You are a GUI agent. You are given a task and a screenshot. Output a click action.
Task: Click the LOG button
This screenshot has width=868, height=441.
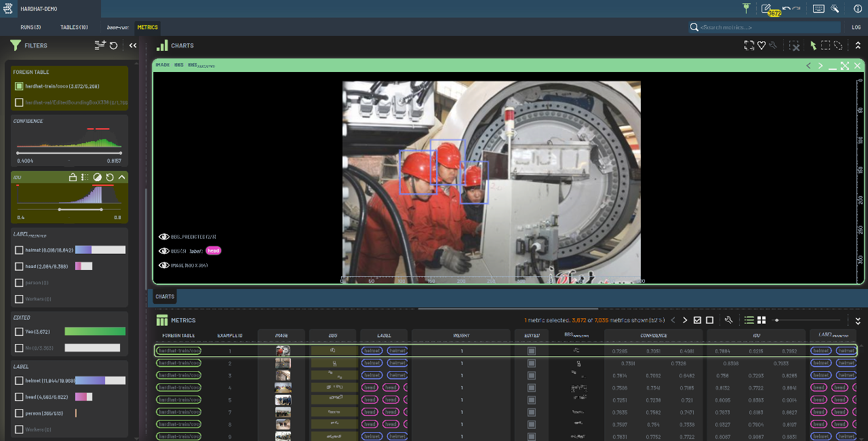(856, 27)
